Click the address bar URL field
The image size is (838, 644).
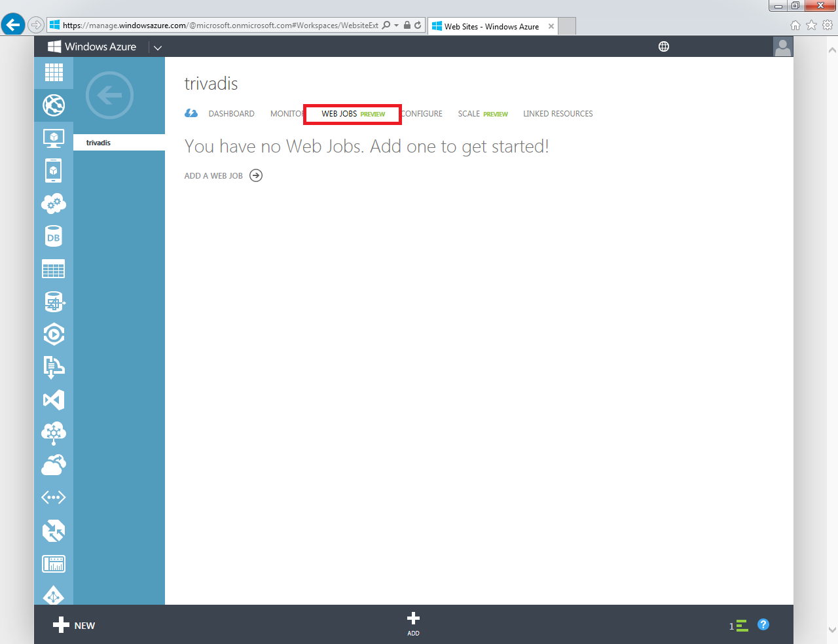(x=220, y=26)
